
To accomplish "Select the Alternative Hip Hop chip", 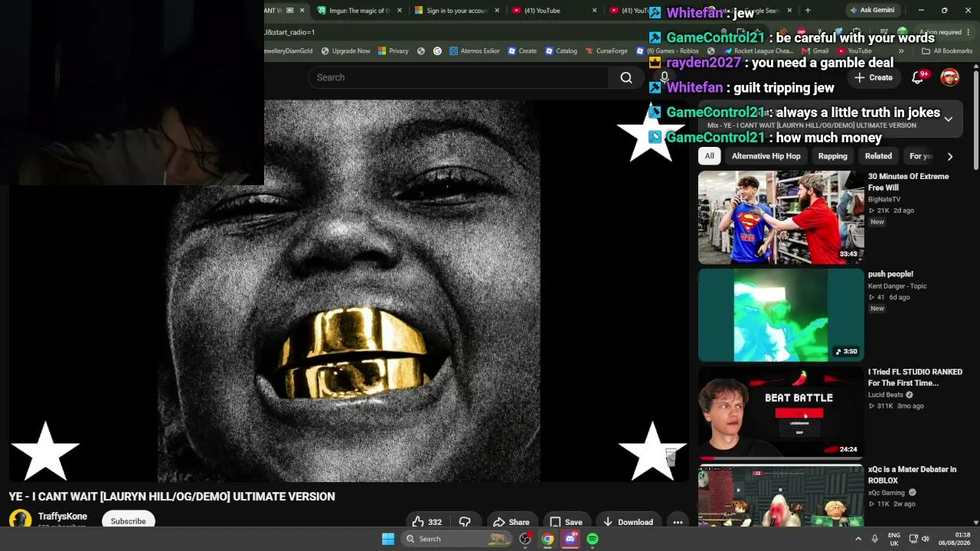I will click(766, 156).
